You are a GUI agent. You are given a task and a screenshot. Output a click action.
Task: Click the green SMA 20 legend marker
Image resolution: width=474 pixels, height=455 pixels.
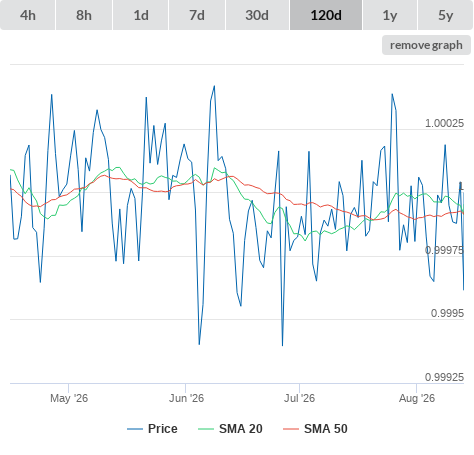tap(206, 429)
